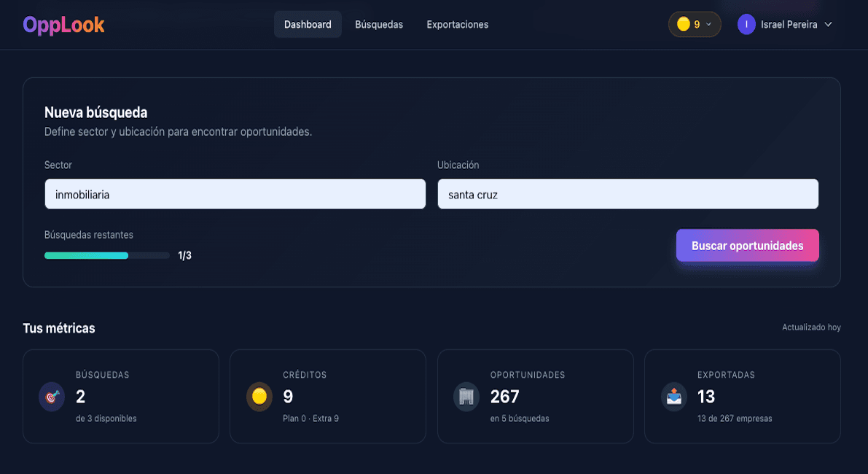The width and height of the screenshot is (868, 474).
Task: Click the Búsquedas restantes progress bar
Action: (x=106, y=255)
